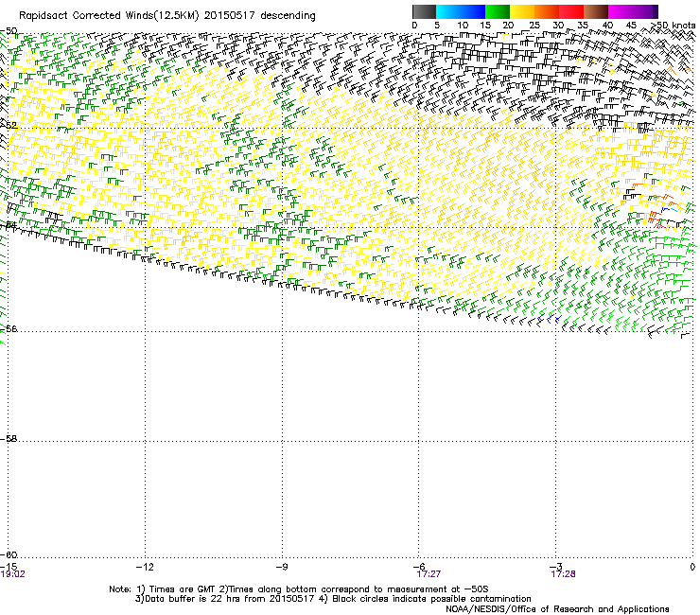Click the '20150517 descending' date in title
This screenshot has width=700, height=615.
coord(260,16)
